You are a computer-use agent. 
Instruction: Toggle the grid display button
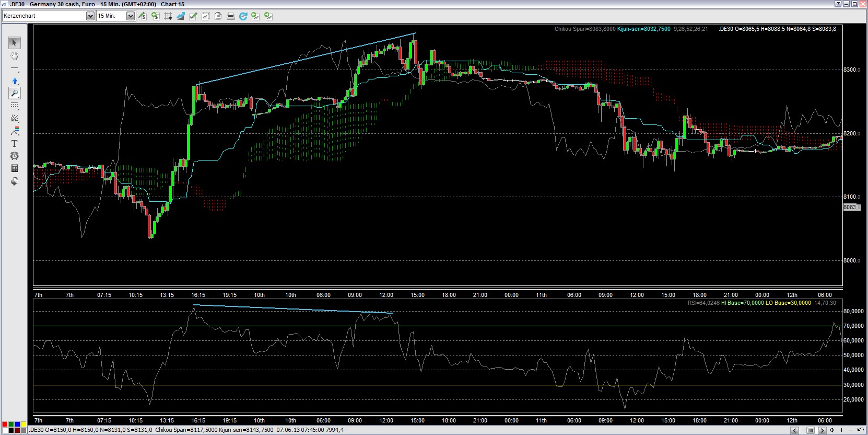tap(168, 16)
